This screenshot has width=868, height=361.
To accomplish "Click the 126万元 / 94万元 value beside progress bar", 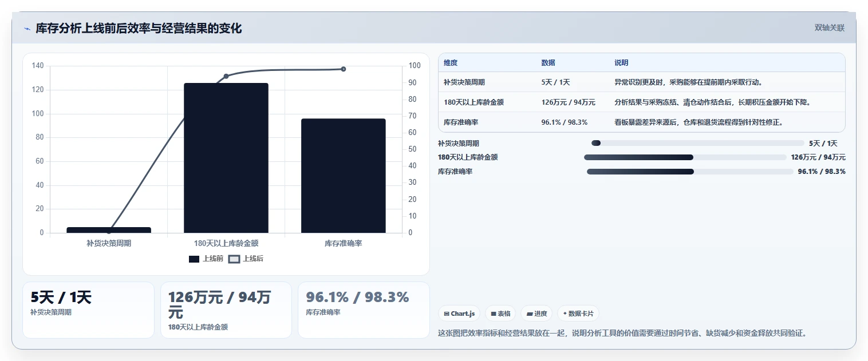I will coord(818,157).
